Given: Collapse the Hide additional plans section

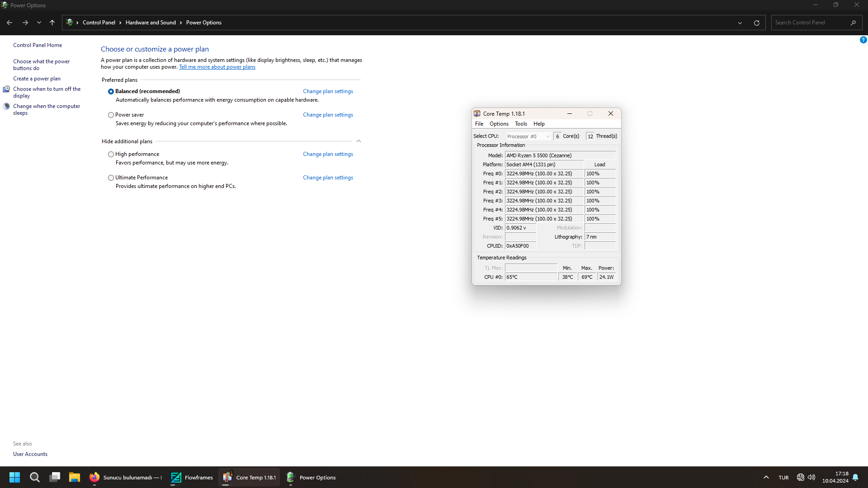Looking at the screenshot, I should 359,141.
